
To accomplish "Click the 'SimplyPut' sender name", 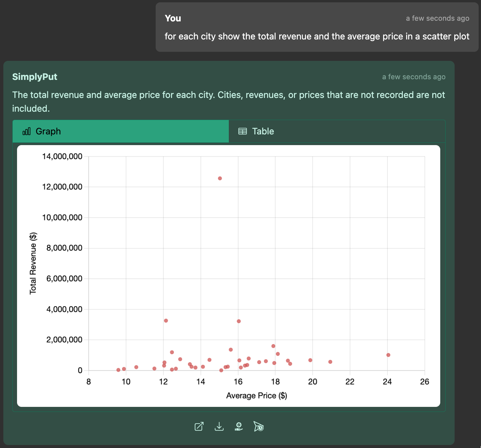I will pos(35,77).
